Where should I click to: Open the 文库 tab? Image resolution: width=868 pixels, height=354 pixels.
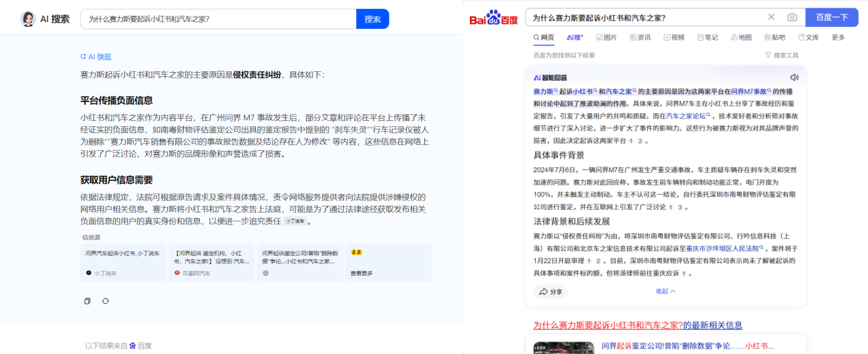pyautogui.click(x=808, y=37)
